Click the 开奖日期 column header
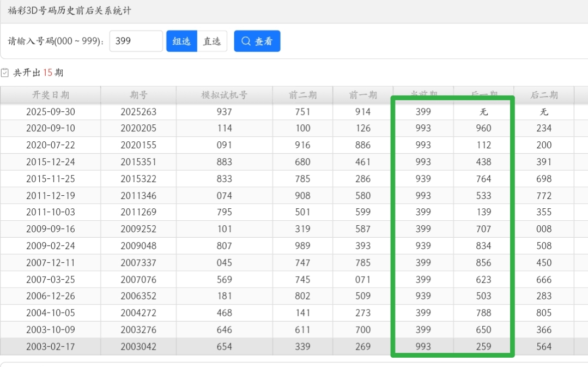The image size is (588, 367). [x=50, y=94]
